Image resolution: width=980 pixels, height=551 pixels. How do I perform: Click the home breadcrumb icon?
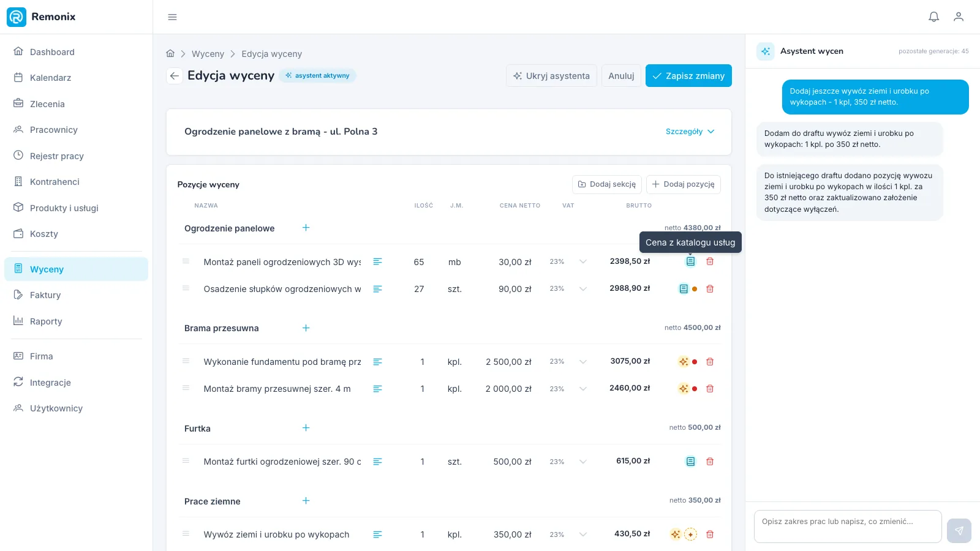pos(170,54)
